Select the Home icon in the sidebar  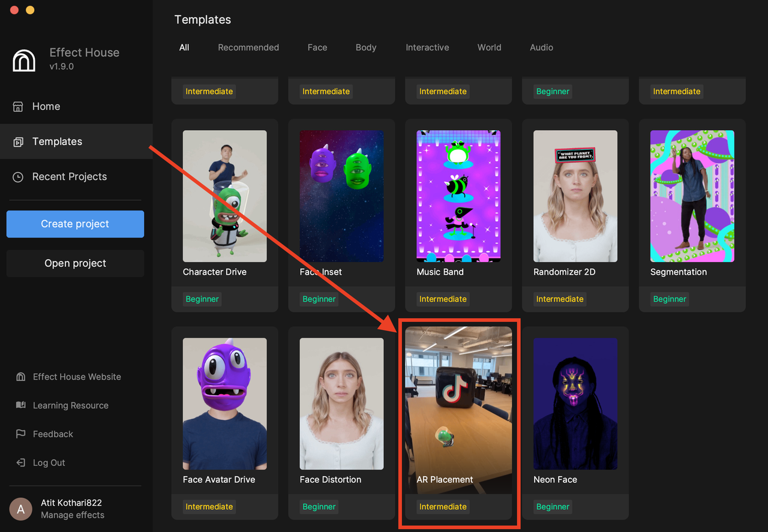(x=16, y=106)
